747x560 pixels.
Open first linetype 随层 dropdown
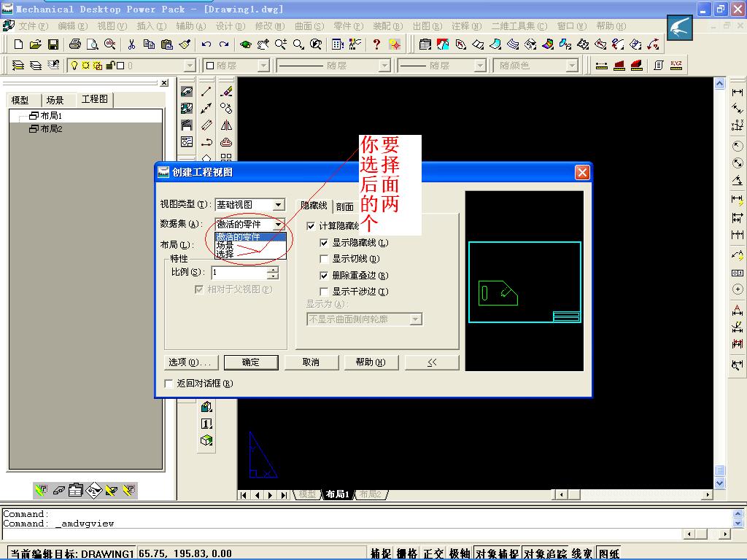384,65
